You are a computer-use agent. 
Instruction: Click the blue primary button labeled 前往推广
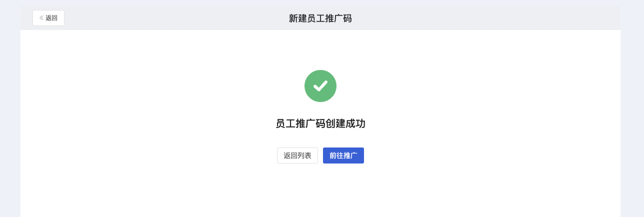[x=343, y=155]
